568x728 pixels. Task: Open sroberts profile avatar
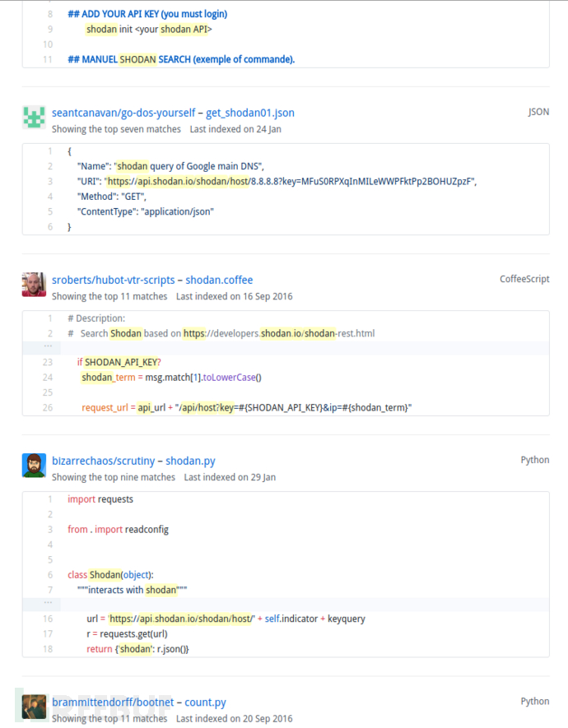[x=34, y=284]
